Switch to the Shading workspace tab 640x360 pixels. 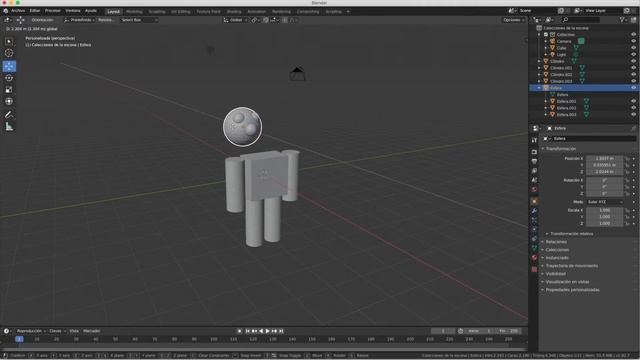click(x=234, y=11)
